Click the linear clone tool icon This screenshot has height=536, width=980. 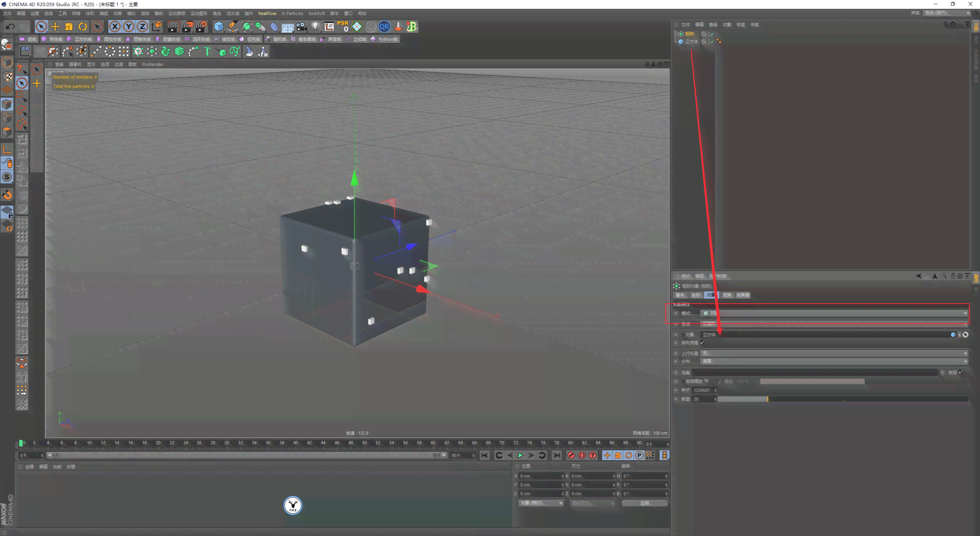(x=96, y=51)
